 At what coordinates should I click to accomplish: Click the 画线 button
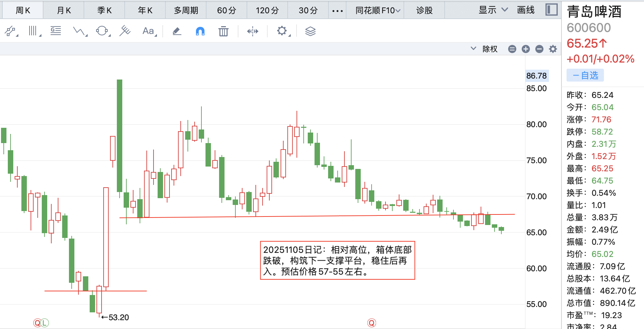tap(526, 10)
